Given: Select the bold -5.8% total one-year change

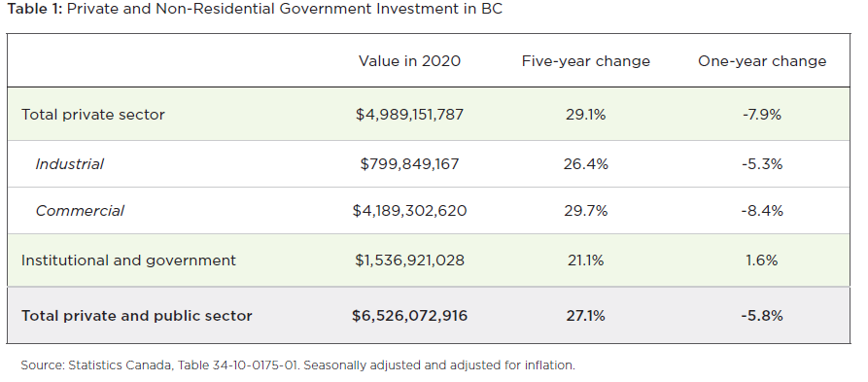Looking at the screenshot, I should (762, 316).
